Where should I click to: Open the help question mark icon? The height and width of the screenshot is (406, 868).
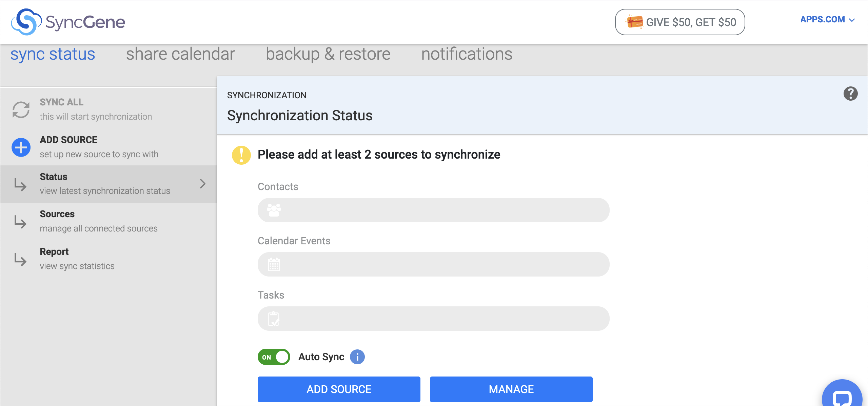(851, 94)
